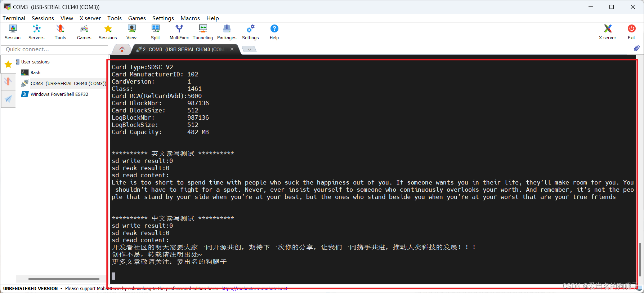This screenshot has width=644, height=293.
Task: Select the sidebar tools tab icon
Action: [8, 81]
